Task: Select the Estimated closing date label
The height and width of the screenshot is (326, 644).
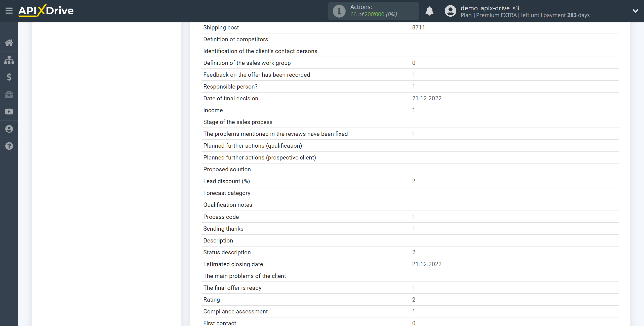Action: [x=233, y=264]
